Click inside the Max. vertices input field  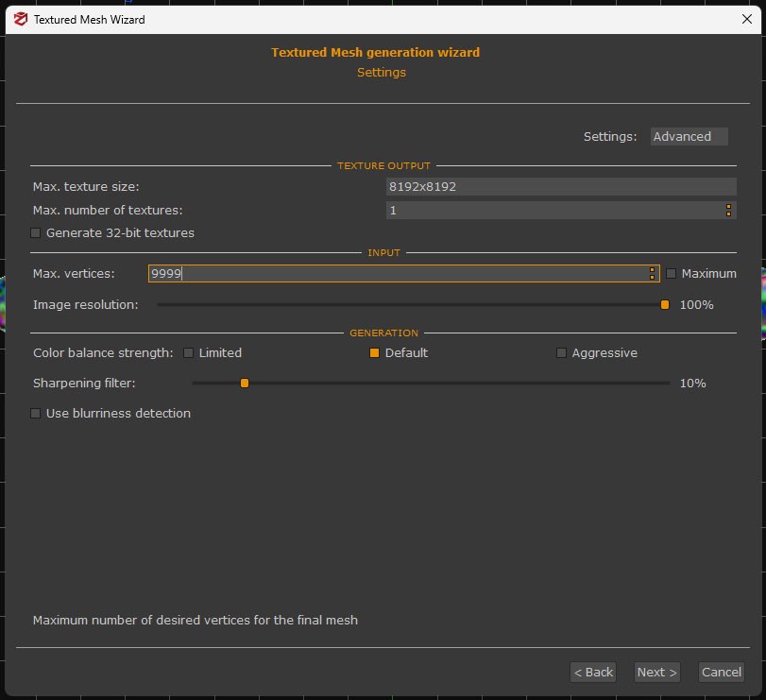tap(397, 274)
